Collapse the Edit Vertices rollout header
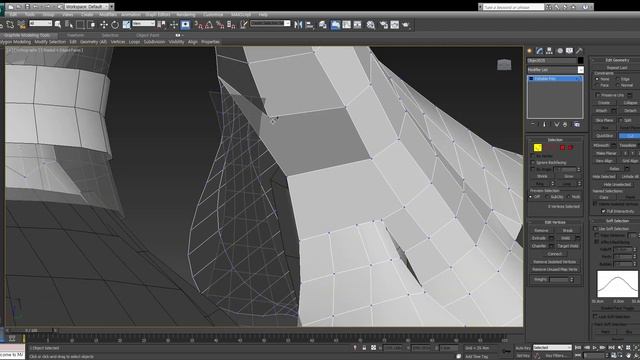 tap(555, 222)
